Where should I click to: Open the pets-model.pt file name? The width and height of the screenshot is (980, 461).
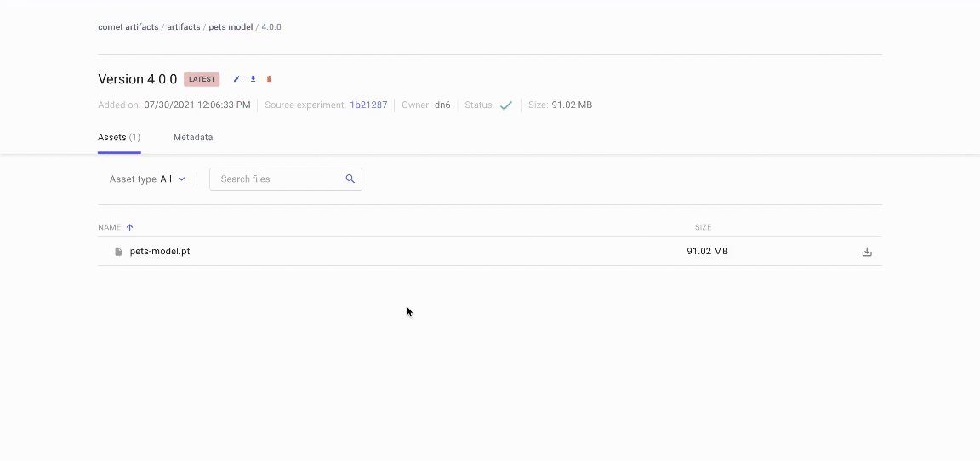[160, 252]
